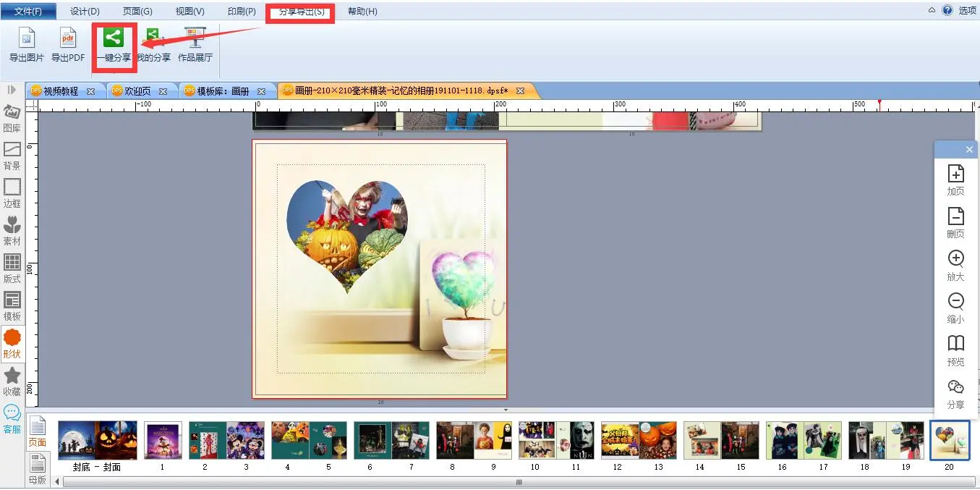Open the Customer Service (客服) chat
This screenshot has height=490, width=980.
[12, 419]
